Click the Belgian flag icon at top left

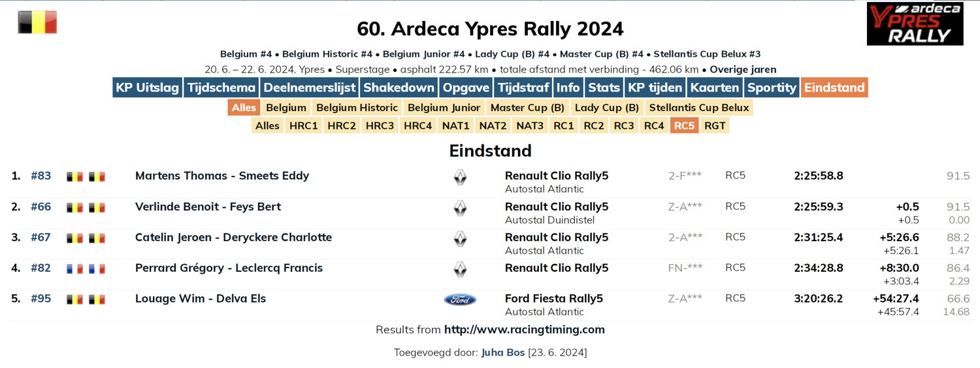[37, 22]
